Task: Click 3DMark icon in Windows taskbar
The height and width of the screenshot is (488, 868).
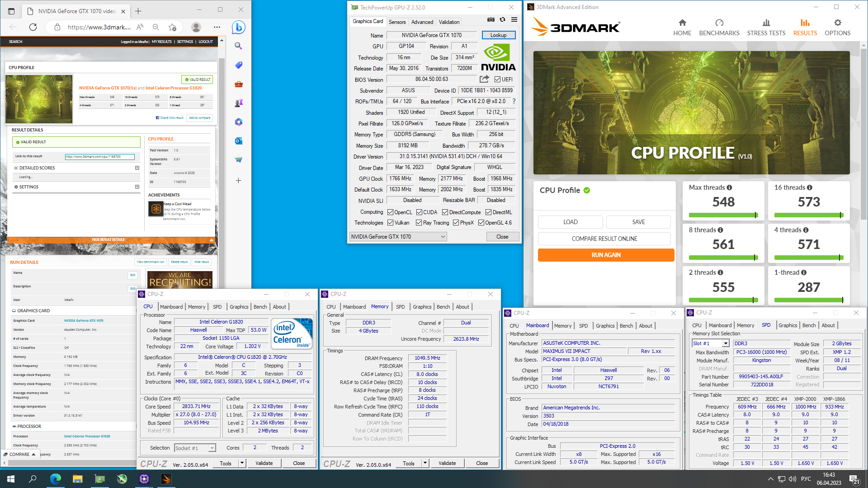Action: click(x=166, y=479)
